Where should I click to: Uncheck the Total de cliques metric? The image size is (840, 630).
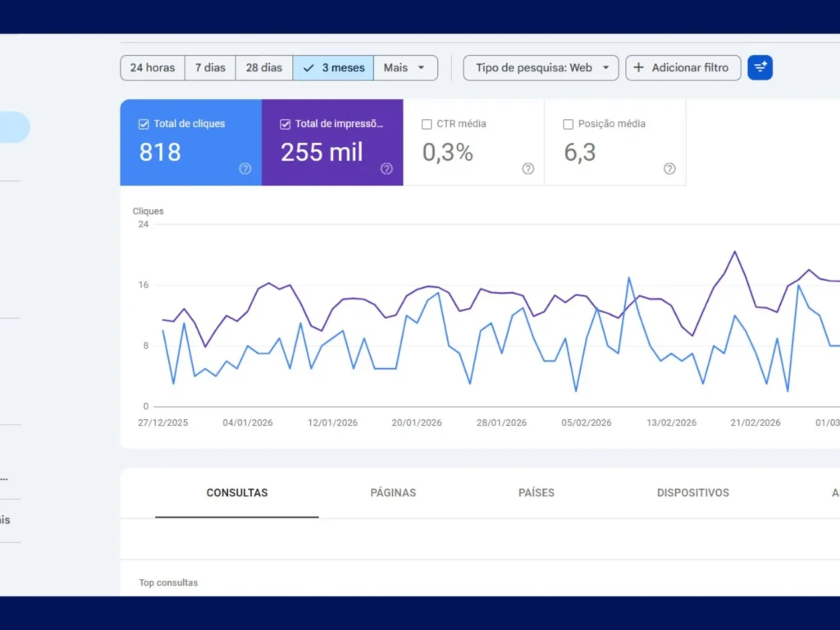[x=144, y=123]
